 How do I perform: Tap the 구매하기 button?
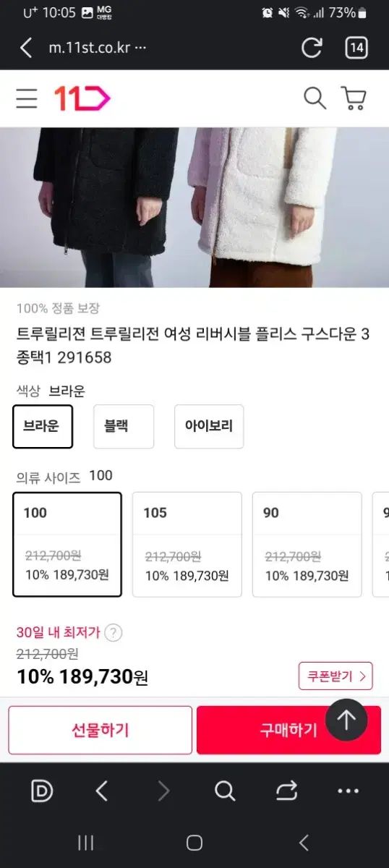288,731
